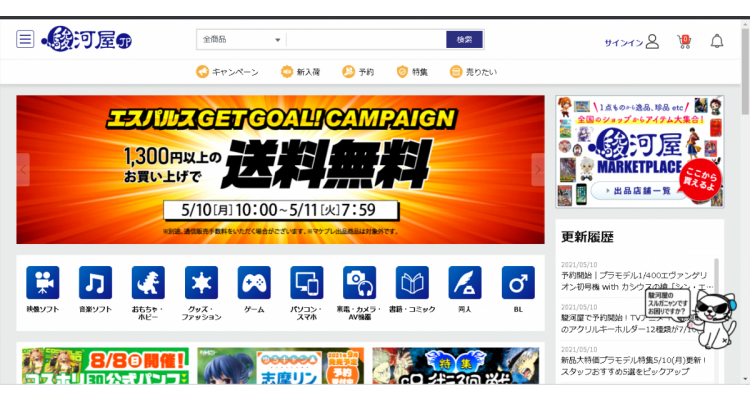This screenshot has width=750, height=400.
Task: Open the 送料無料 campaign banner
Action: click(280, 170)
